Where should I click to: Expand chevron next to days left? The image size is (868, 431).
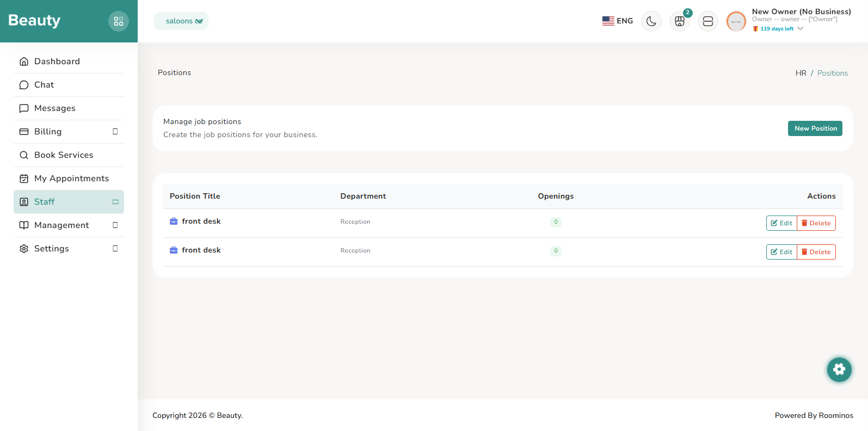800,29
